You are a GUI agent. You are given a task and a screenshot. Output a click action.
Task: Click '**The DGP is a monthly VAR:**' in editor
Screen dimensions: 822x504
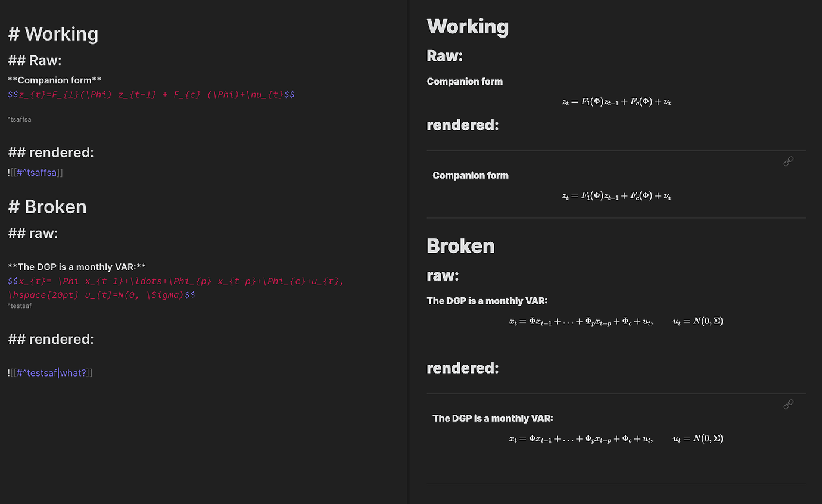pyautogui.click(x=77, y=267)
